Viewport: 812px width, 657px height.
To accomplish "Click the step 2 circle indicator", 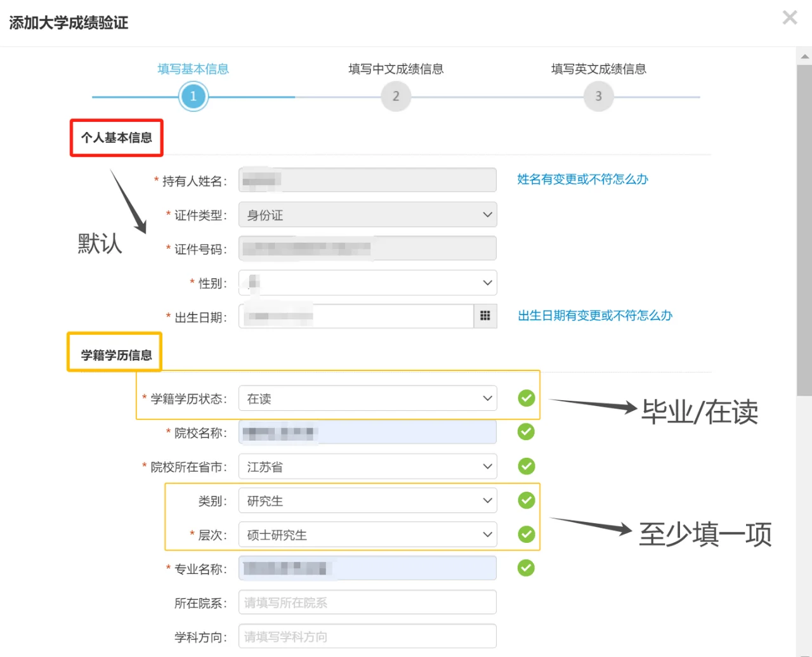I will (x=396, y=96).
